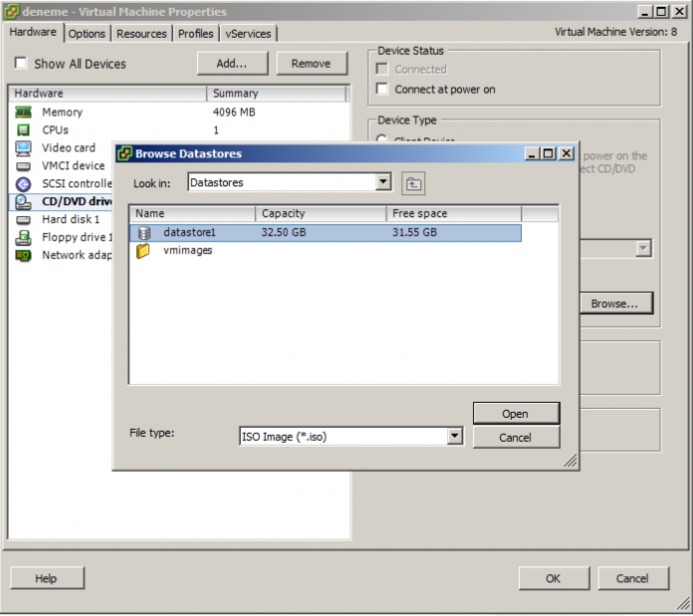Open the vServices tab

point(248,34)
